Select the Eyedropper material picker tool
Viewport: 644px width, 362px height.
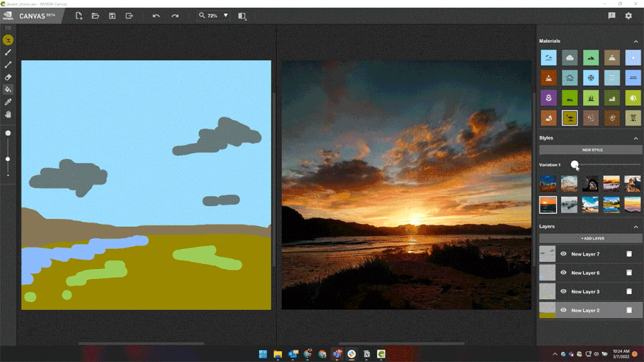(8, 102)
